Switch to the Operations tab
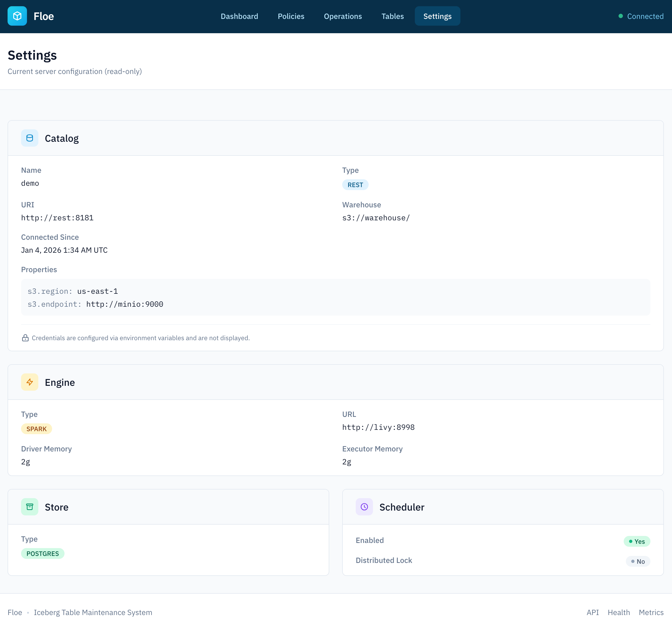 [343, 16]
